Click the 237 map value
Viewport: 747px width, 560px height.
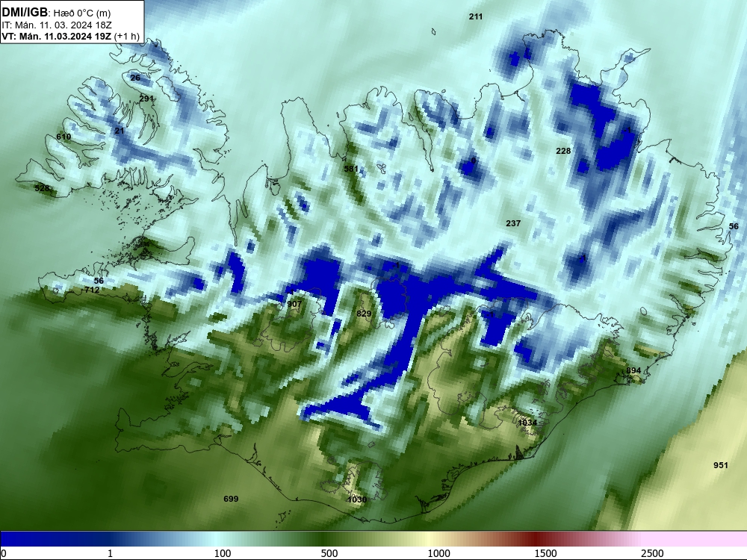point(513,223)
